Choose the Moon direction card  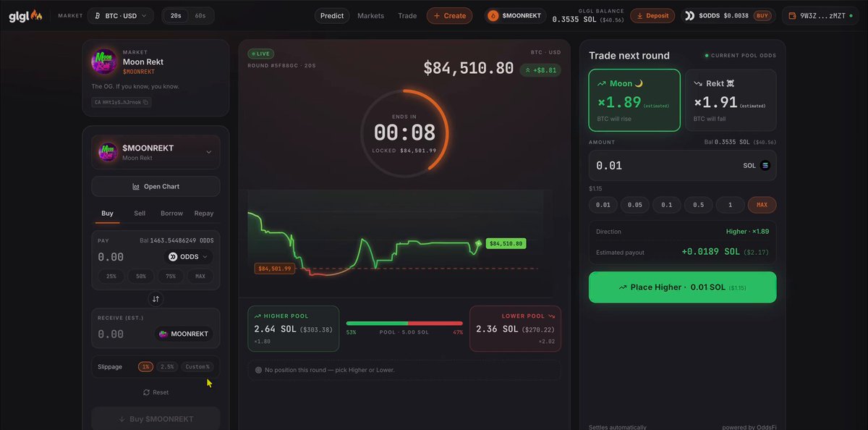[x=634, y=100]
